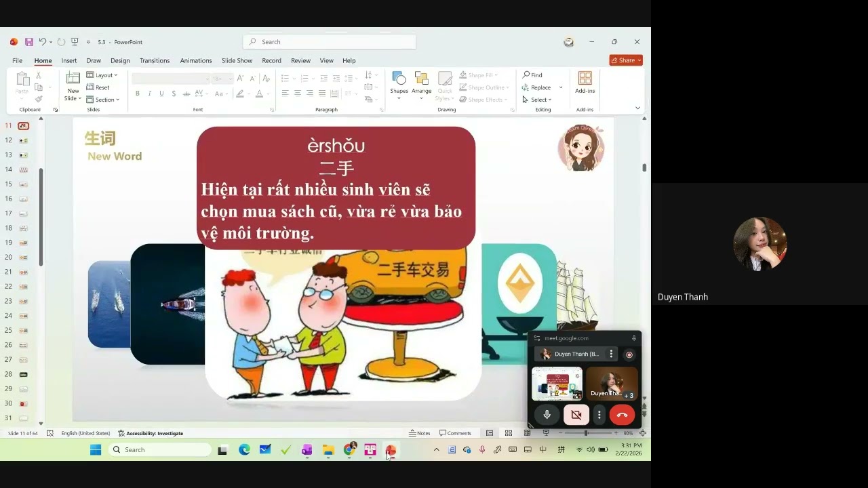The height and width of the screenshot is (488, 868).
Task: Switch to Normal view icon
Action: click(489, 433)
